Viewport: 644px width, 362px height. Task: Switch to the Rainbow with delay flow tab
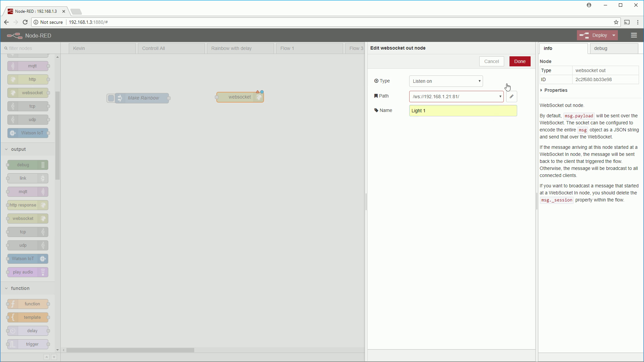240,48
